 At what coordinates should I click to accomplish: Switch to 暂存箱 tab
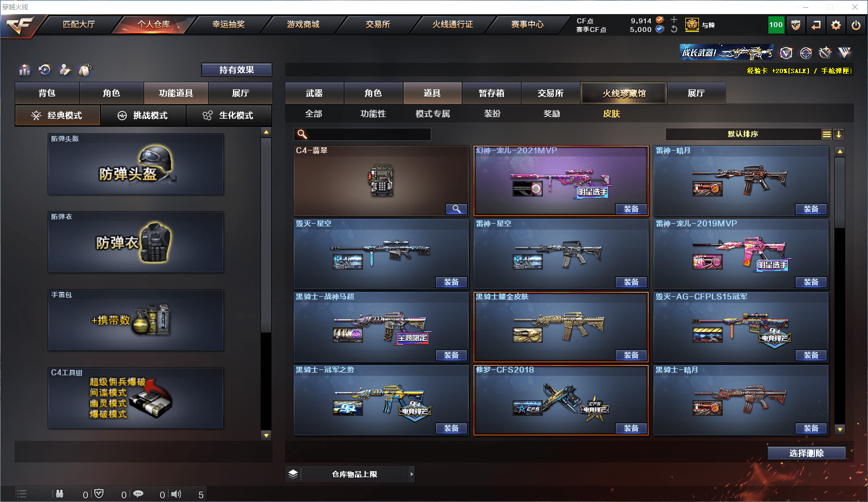[x=491, y=93]
